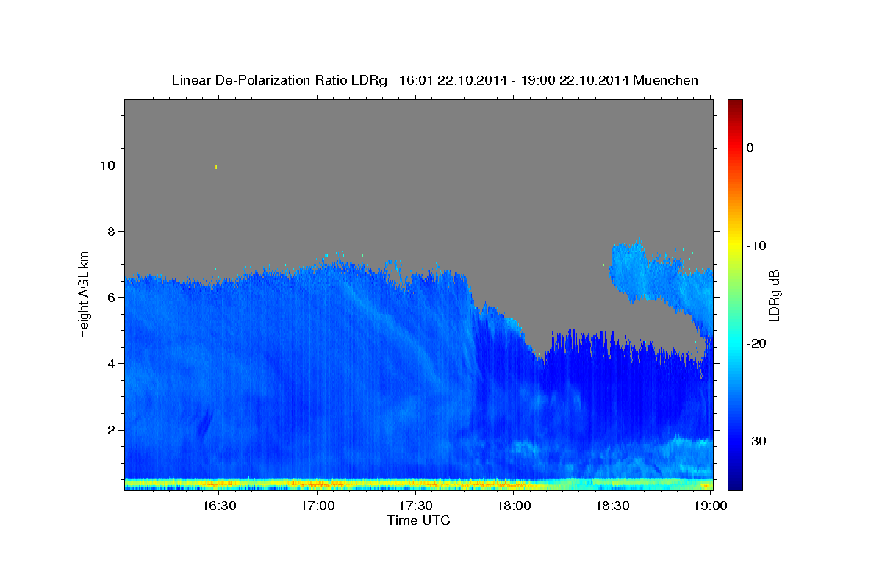Click the 'LDRg dB' colorbar label
Screen dimensions: 882x588
(x=774, y=295)
